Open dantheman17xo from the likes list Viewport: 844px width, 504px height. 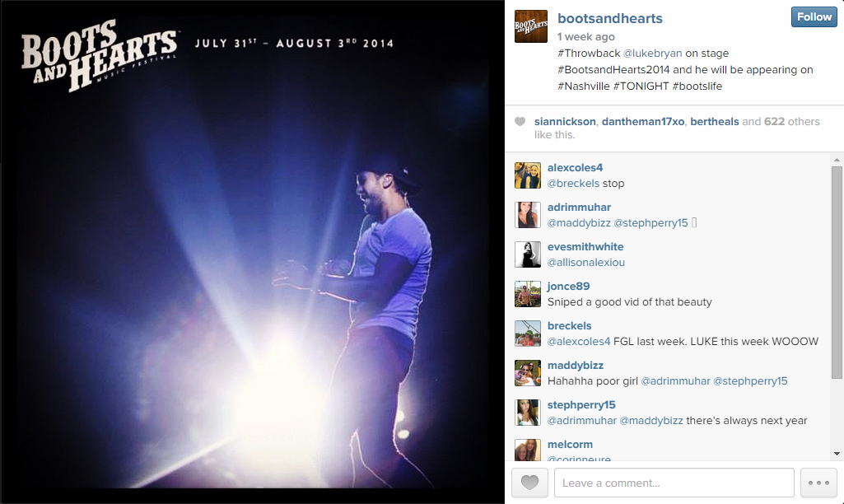[643, 122]
